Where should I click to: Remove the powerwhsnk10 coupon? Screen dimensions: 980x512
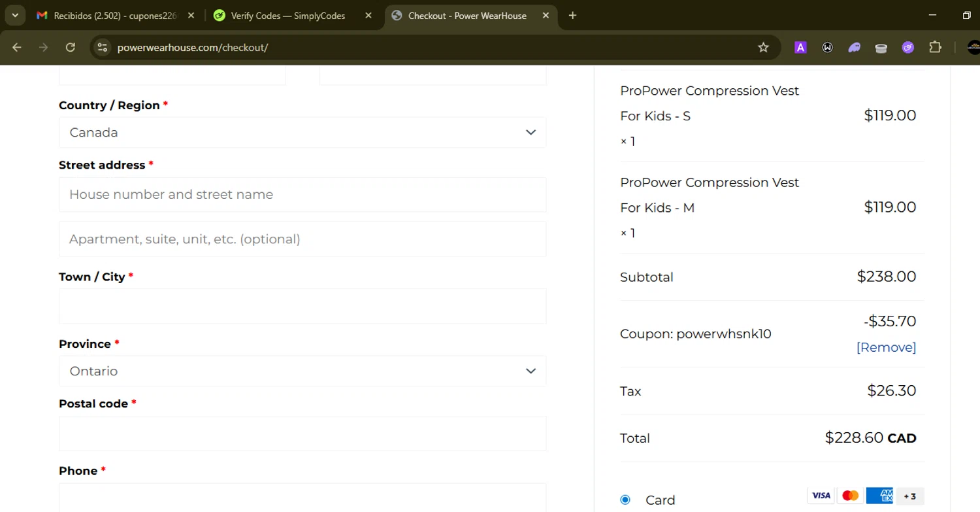click(x=886, y=347)
